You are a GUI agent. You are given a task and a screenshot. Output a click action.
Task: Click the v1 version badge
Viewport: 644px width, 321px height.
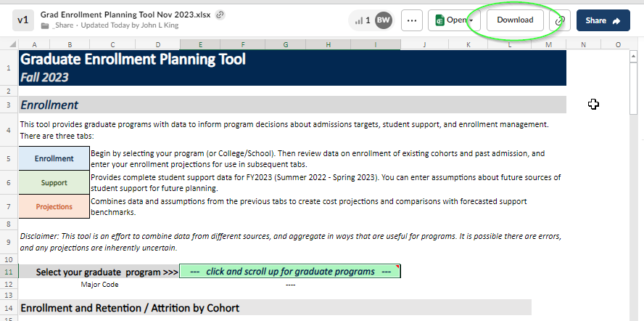pyautogui.click(x=21, y=20)
